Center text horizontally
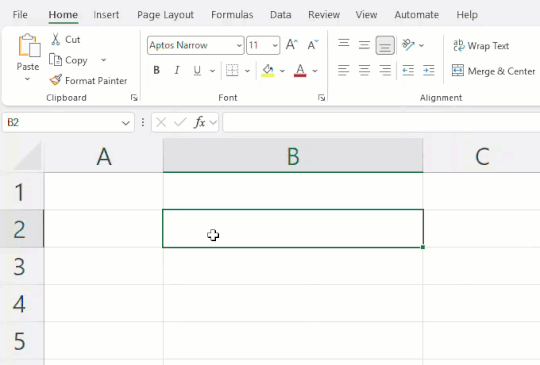This screenshot has width=540, height=365. pos(364,70)
